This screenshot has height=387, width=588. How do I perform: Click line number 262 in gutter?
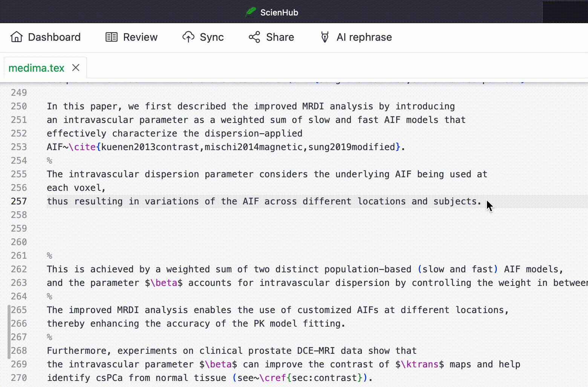point(19,269)
